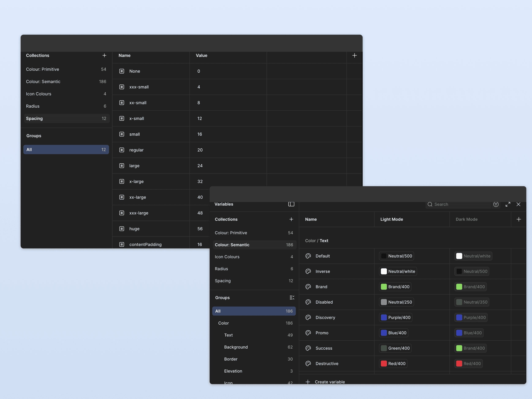Select Colour: Primitive in the back window collections
Viewport: 532px width, 399px height.
66,69
